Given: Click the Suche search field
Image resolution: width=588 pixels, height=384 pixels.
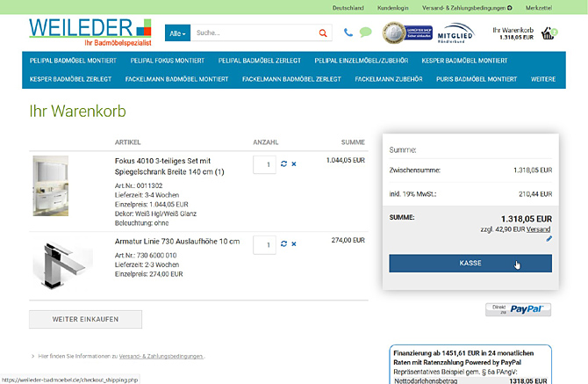Looking at the screenshot, I should [255, 33].
